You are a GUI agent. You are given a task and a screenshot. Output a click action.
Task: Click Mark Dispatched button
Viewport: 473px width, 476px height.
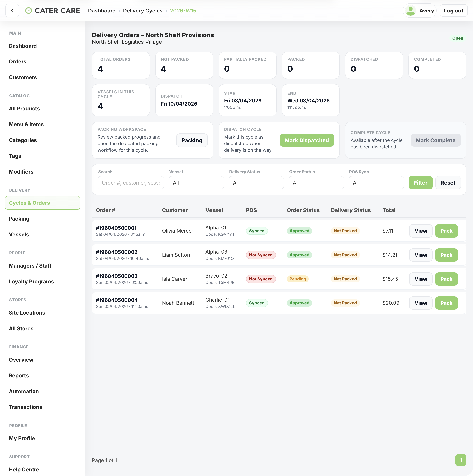[x=307, y=140]
